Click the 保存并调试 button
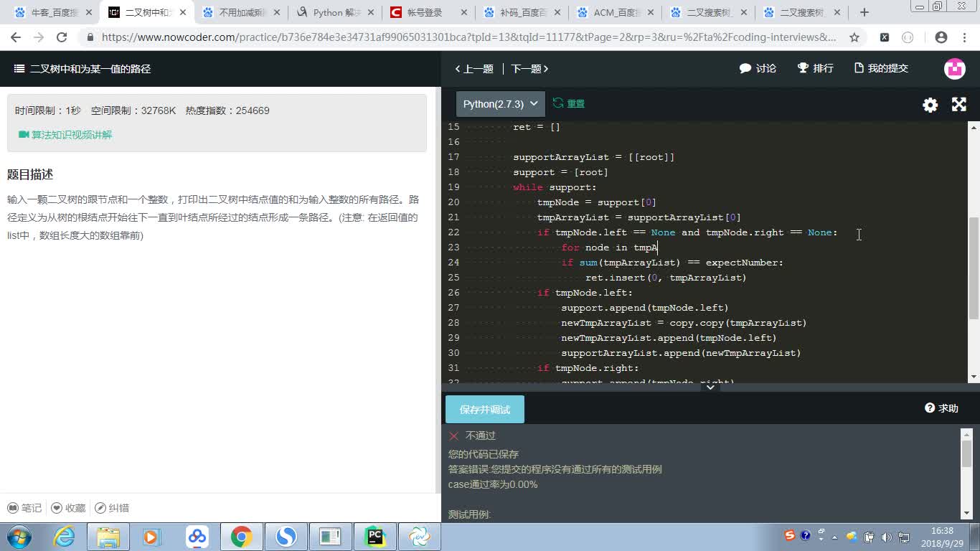 (x=484, y=408)
